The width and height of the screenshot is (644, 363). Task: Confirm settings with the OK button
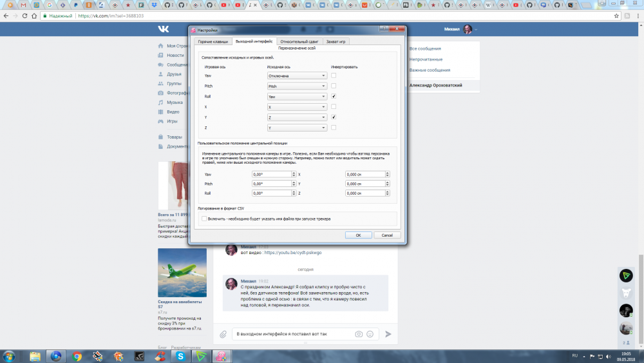[358, 235]
